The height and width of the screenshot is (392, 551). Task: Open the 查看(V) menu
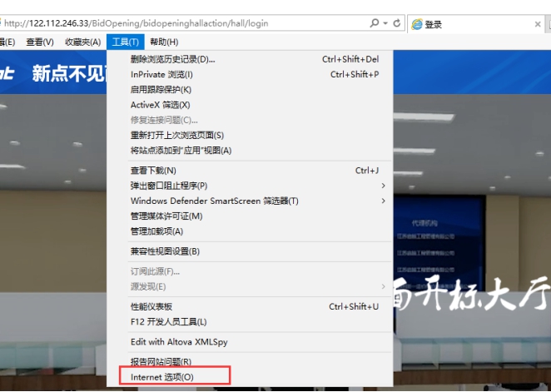click(39, 42)
